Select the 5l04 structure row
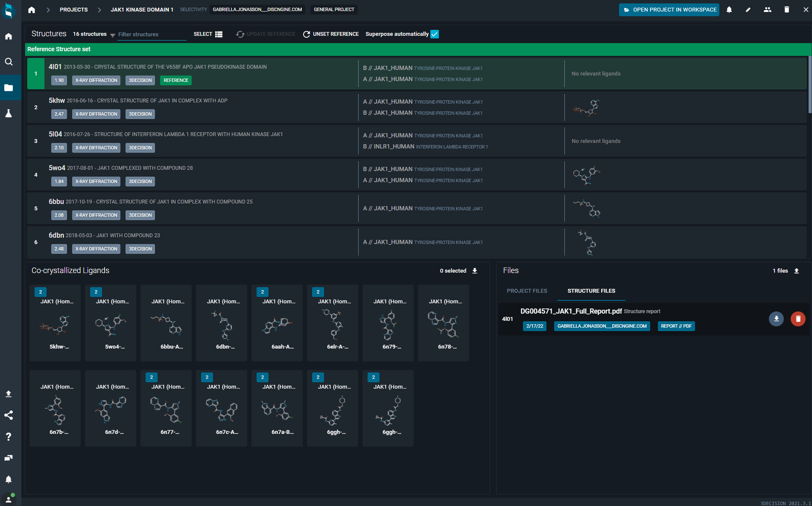Viewport: 812px width, 506px height. click(417, 141)
